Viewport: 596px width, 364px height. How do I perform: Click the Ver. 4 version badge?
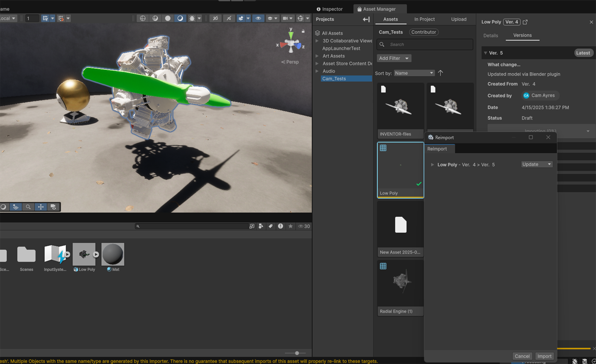(x=512, y=22)
